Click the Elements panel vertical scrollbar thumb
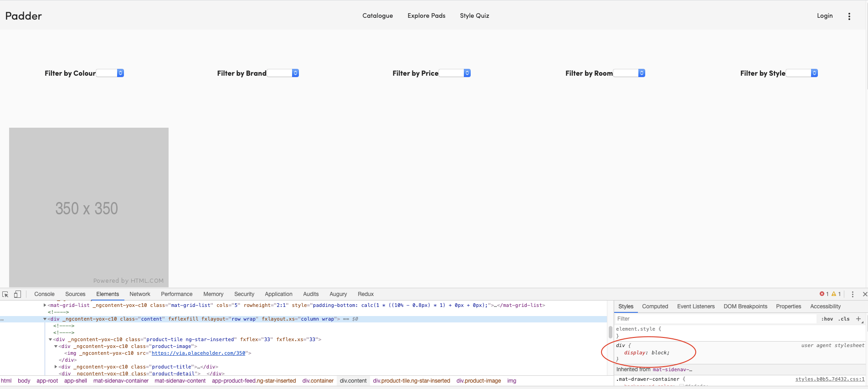868x389 pixels. coord(610,332)
